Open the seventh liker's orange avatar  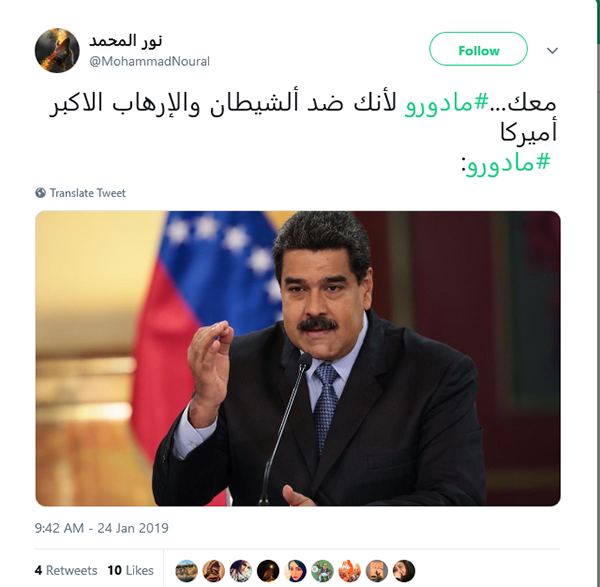349,571
